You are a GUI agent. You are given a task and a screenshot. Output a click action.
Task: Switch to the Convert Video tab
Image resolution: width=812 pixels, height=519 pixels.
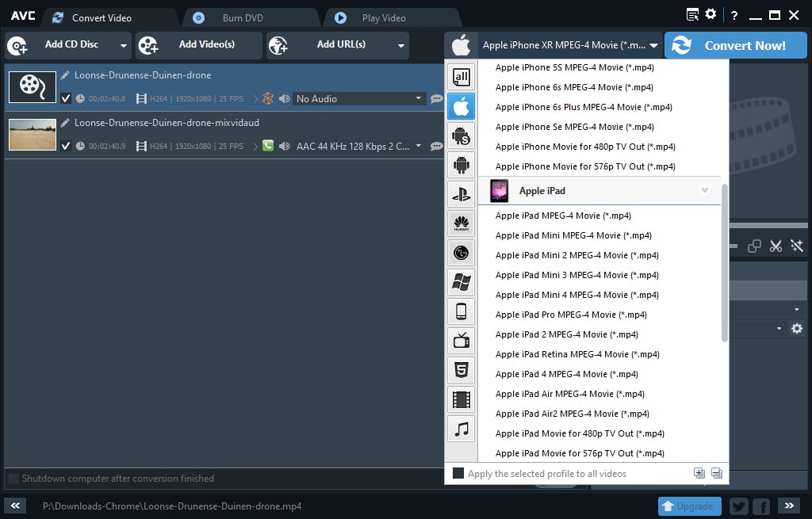point(101,18)
